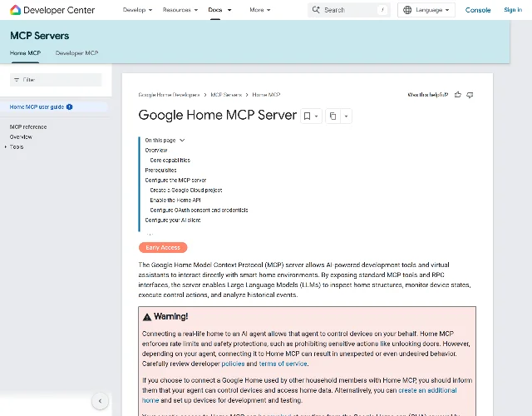
Task: Click the sidebar MCP reference heading
Action: (28, 127)
